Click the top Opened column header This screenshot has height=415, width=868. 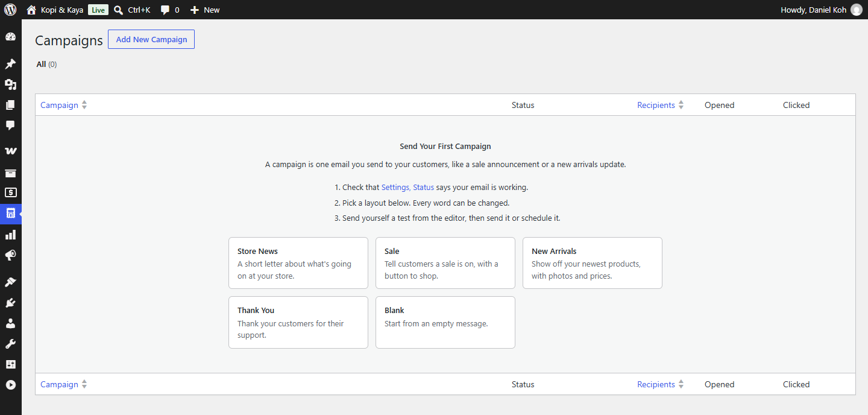click(719, 105)
